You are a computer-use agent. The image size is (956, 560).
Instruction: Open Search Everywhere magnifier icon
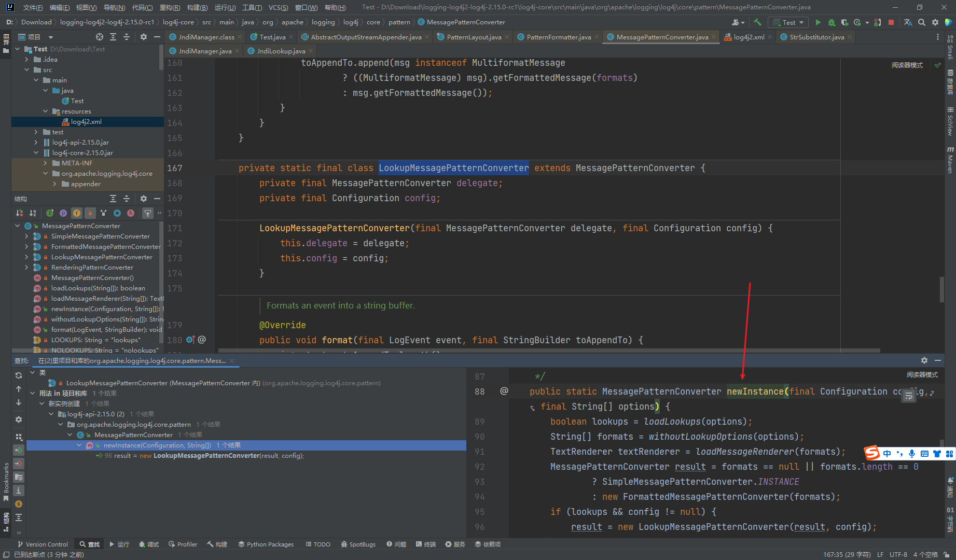point(922,22)
